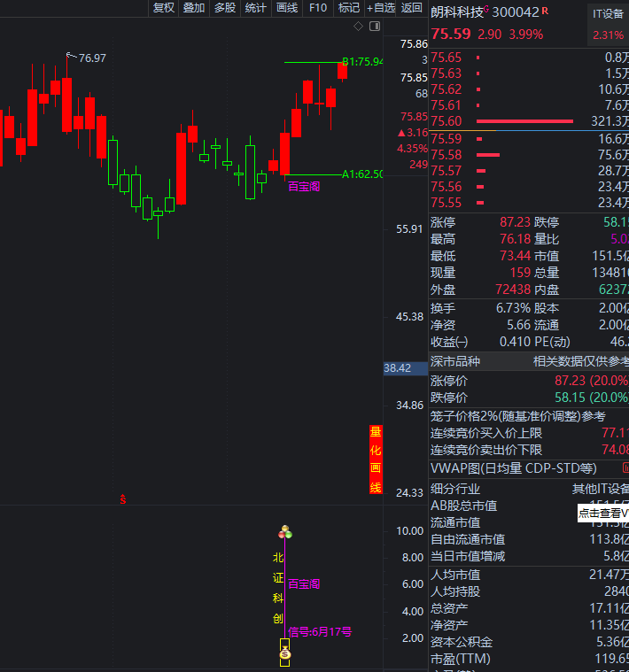The width and height of the screenshot is (629, 672).
Task: Click the red S marker under the chart
Action: tap(123, 498)
